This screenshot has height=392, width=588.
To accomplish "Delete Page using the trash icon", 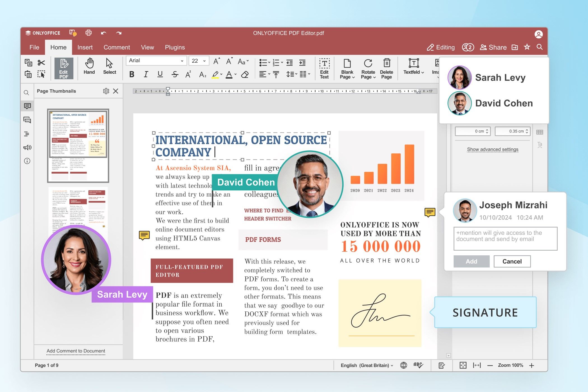I will [x=386, y=69].
